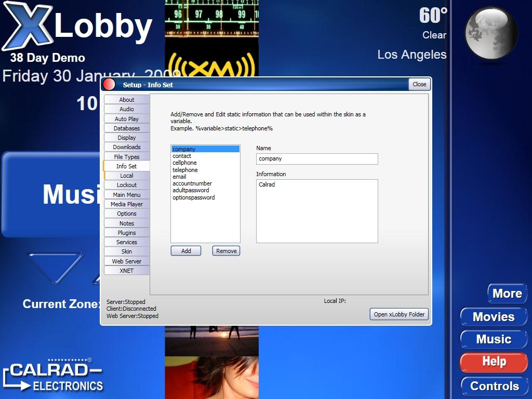
Task: Open the Audio setup tab
Action: pyautogui.click(x=127, y=109)
